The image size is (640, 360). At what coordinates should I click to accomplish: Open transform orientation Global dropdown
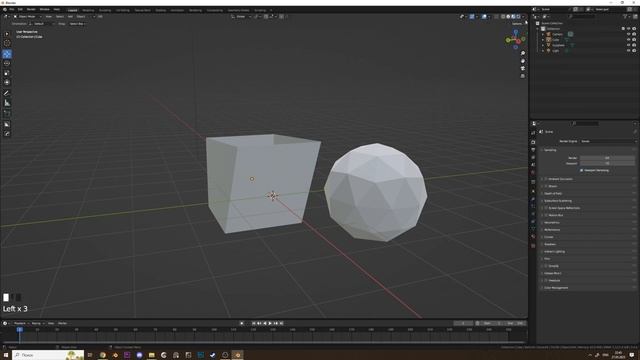click(241, 17)
